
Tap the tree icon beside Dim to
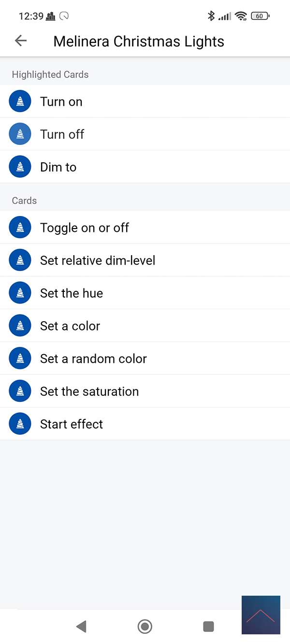click(20, 167)
